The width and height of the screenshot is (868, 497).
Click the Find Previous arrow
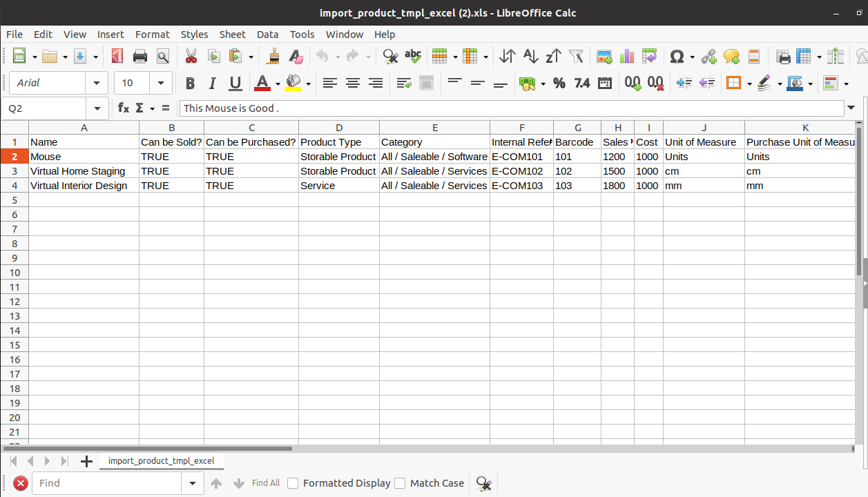click(216, 483)
